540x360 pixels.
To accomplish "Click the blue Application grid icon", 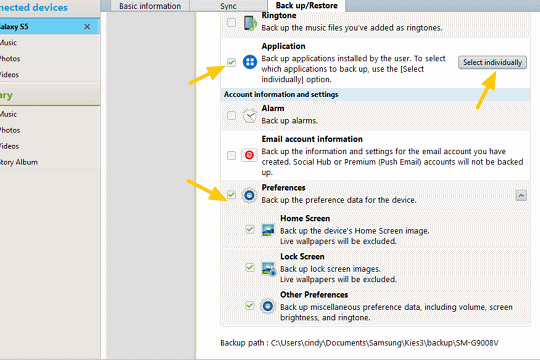I will (250, 62).
